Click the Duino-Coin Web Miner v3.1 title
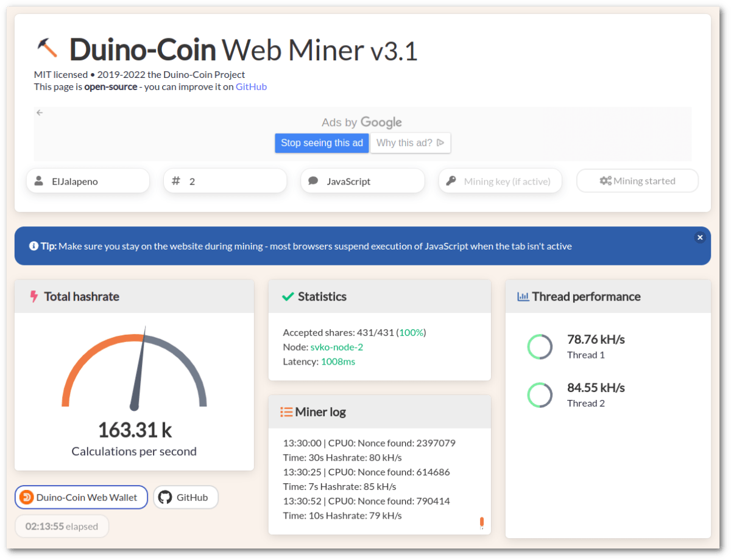731x560 pixels. 244,49
